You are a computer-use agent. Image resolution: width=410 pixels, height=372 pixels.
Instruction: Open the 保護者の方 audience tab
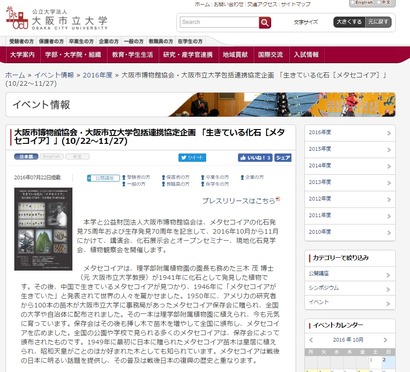(51, 41)
